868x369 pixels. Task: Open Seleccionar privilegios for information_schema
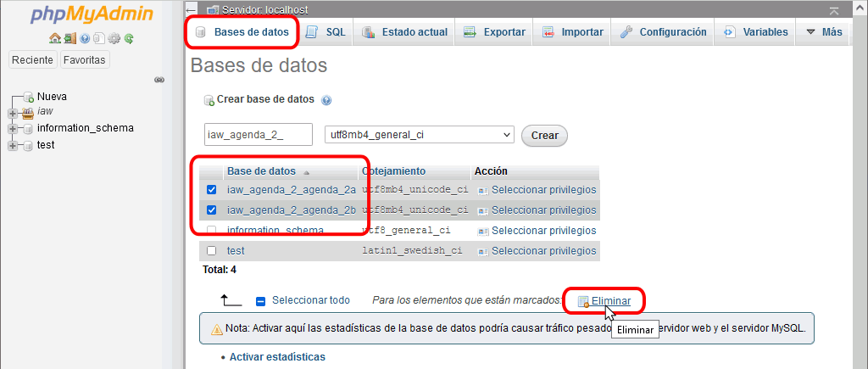543,231
